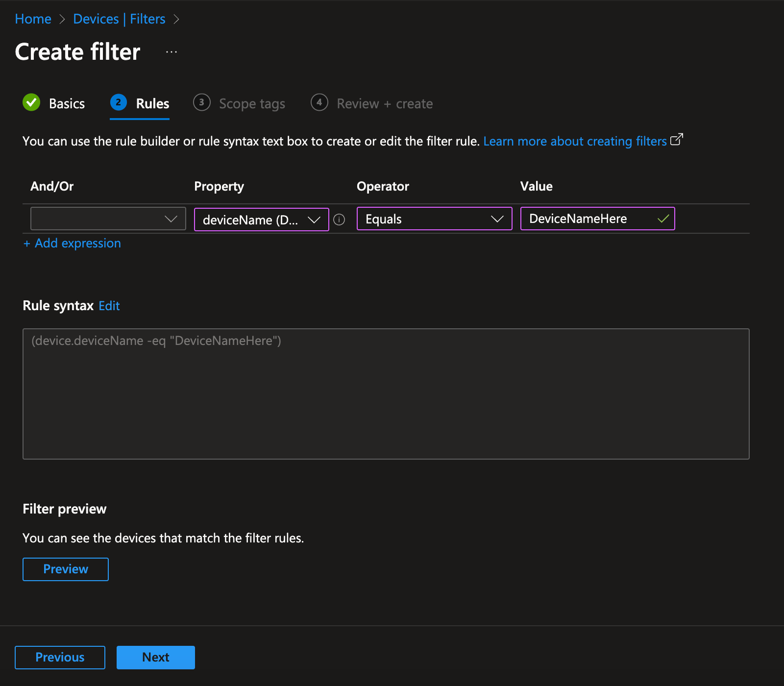Viewport: 784px width, 686px height.
Task: Click the Next button
Action: point(155,657)
